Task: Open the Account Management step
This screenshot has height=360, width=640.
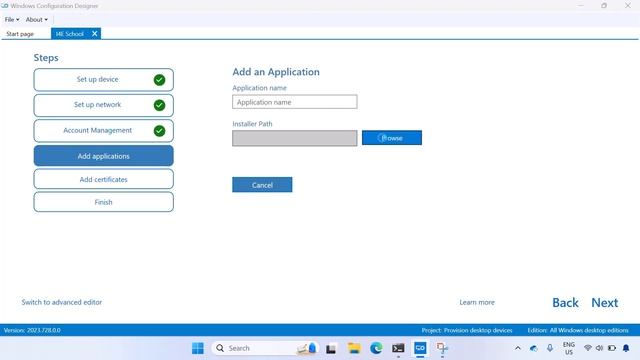Action: click(x=104, y=131)
